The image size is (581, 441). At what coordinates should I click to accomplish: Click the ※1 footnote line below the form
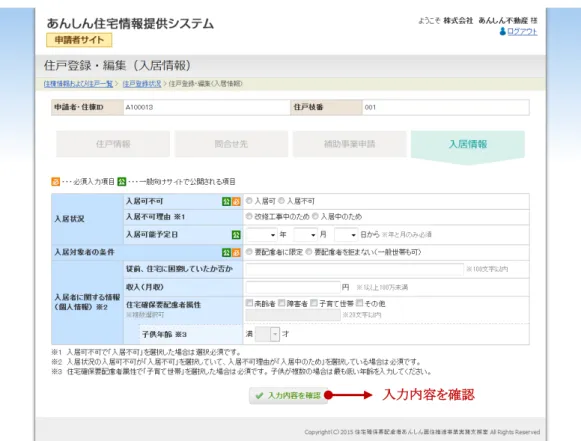(x=146, y=352)
